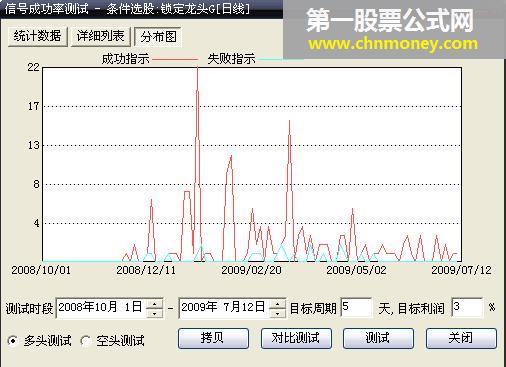The width and height of the screenshot is (506, 367).
Task: Click the 2009/07/12 axis date label
Action: 461,270
